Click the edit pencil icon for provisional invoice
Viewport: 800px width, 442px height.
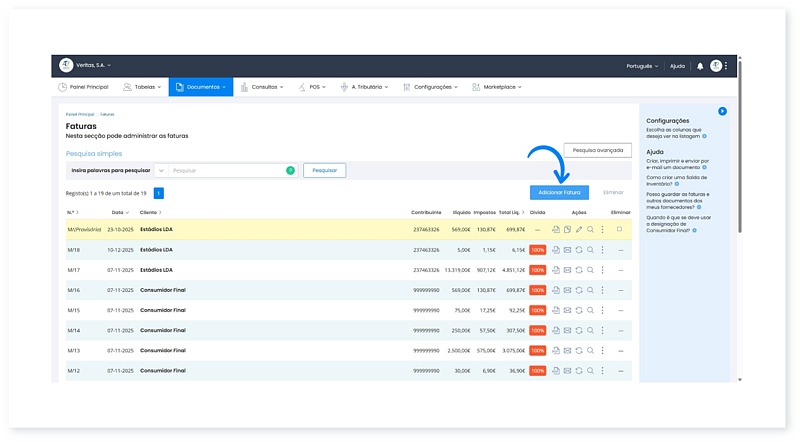(579, 230)
